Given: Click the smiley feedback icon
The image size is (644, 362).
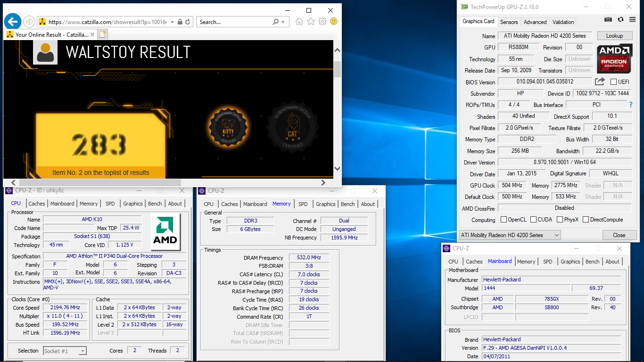Looking at the screenshot, I should (x=334, y=21).
